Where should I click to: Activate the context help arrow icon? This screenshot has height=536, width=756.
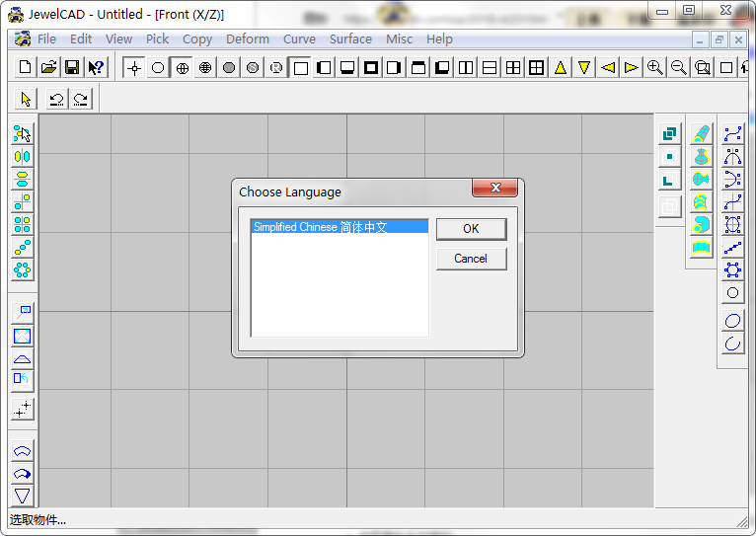[96, 67]
